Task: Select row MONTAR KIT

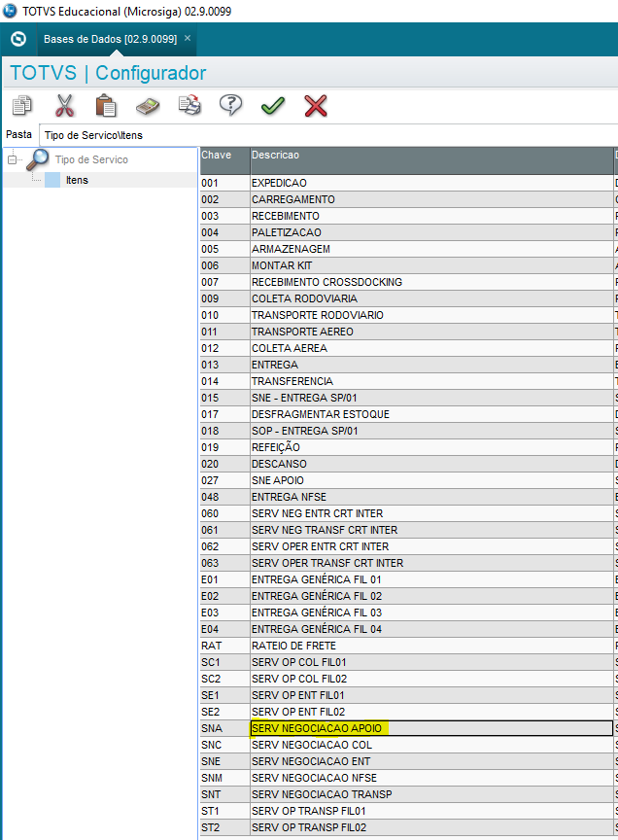Action: click(x=407, y=265)
